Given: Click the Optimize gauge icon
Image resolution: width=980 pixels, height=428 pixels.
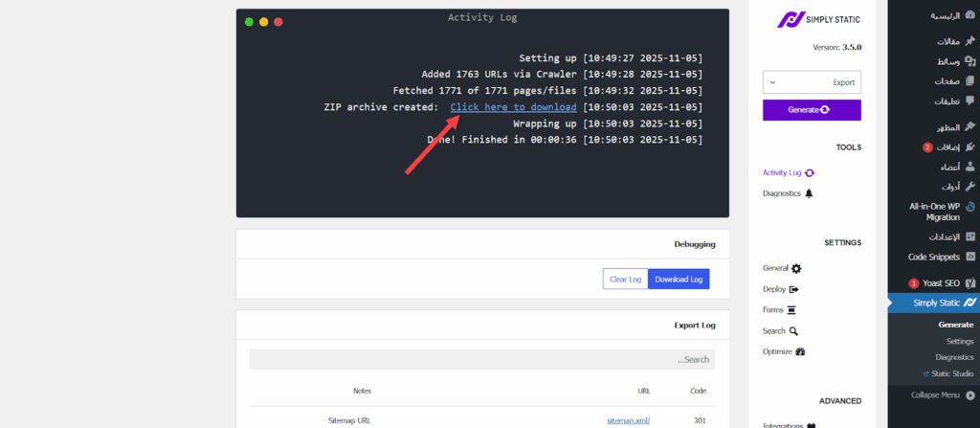Looking at the screenshot, I should pyautogui.click(x=800, y=352).
